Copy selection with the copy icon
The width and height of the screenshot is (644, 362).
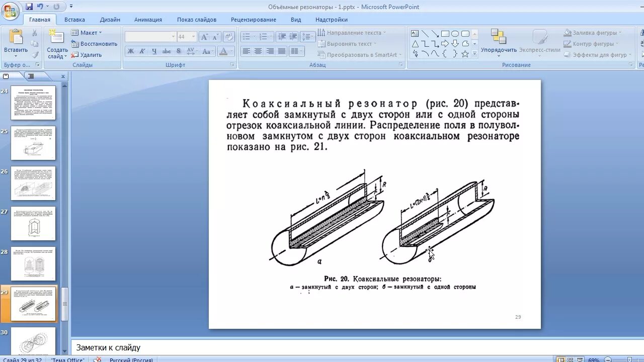pos(35,44)
